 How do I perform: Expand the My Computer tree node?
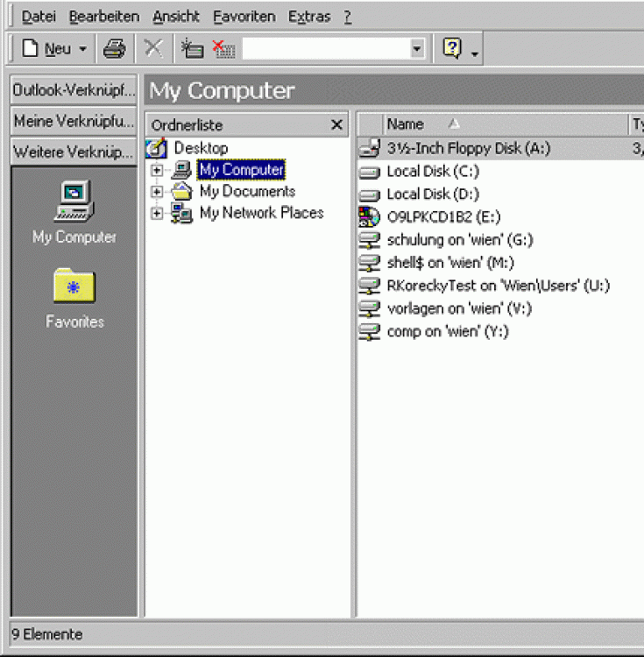tap(157, 170)
